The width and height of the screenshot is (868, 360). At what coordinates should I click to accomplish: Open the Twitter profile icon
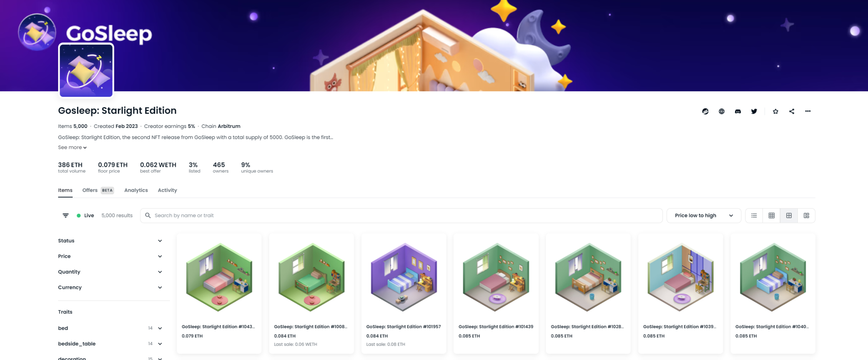point(754,111)
